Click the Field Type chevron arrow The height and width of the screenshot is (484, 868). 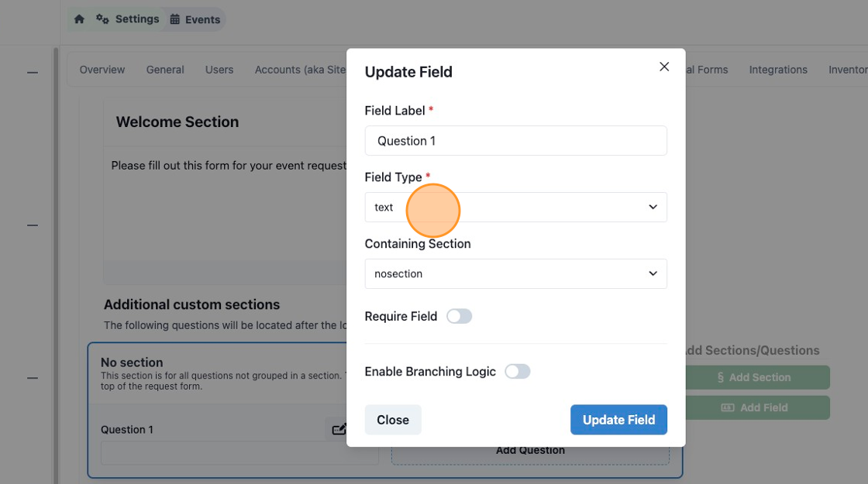(653, 207)
